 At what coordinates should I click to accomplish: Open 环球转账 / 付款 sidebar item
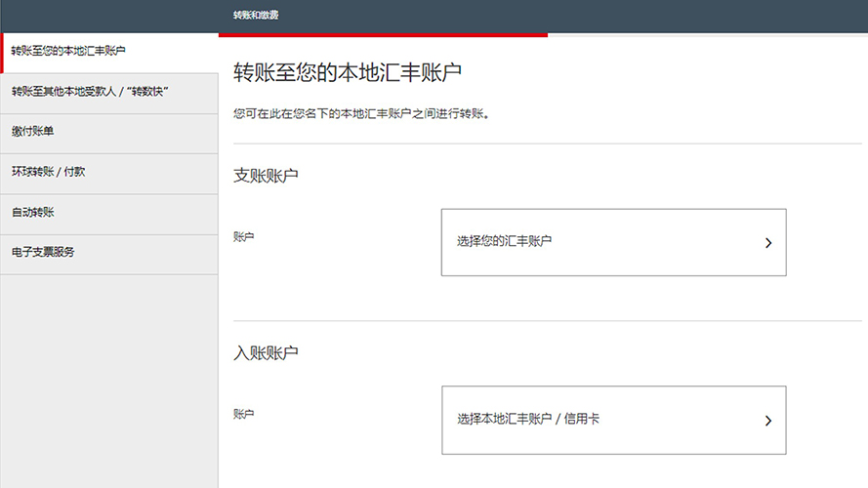[x=109, y=175]
